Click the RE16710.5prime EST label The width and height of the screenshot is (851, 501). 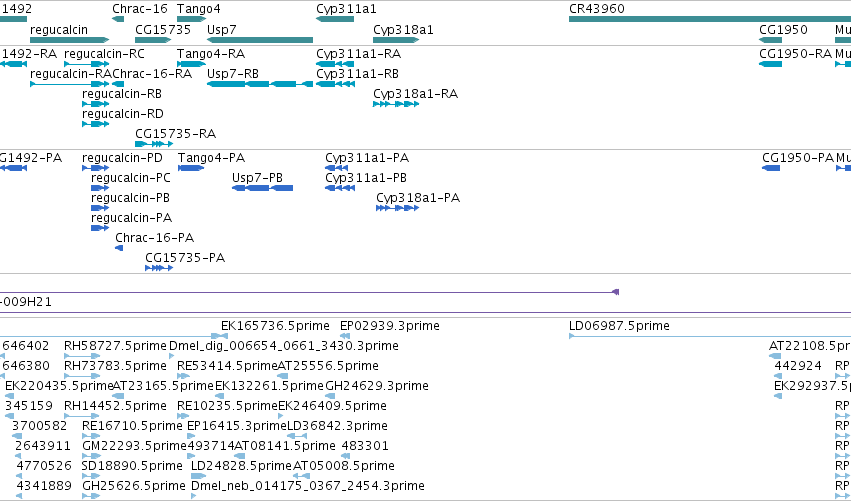(x=132, y=426)
